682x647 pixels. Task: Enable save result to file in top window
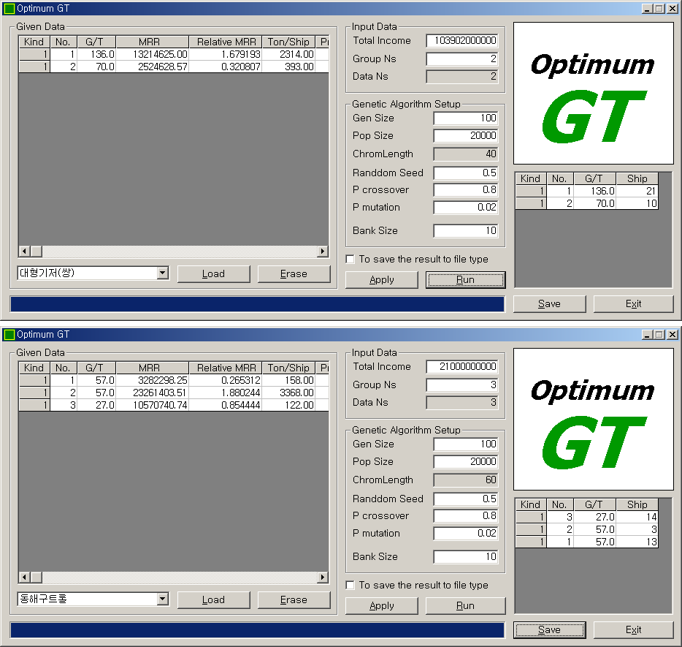coord(350,259)
